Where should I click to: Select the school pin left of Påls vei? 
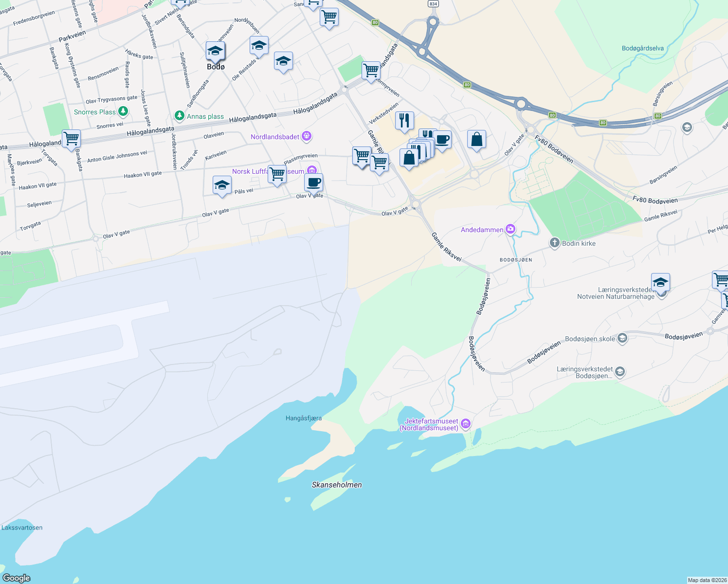(x=222, y=186)
